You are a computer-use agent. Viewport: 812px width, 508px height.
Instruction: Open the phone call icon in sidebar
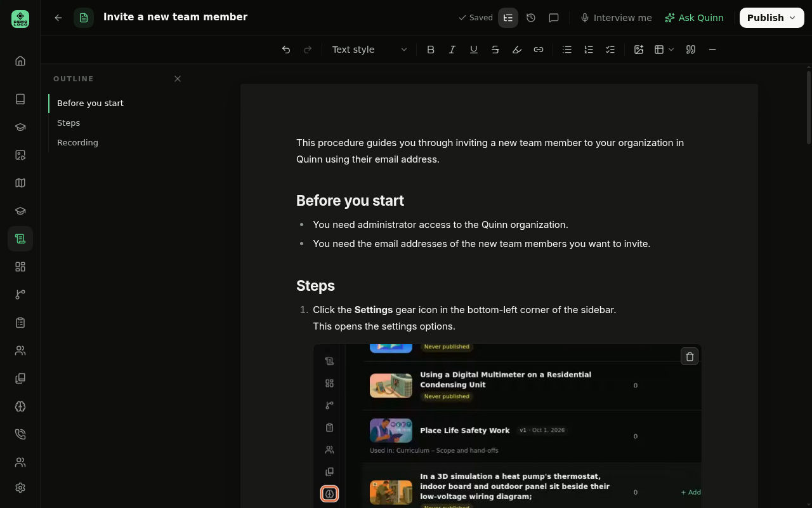[20, 434]
